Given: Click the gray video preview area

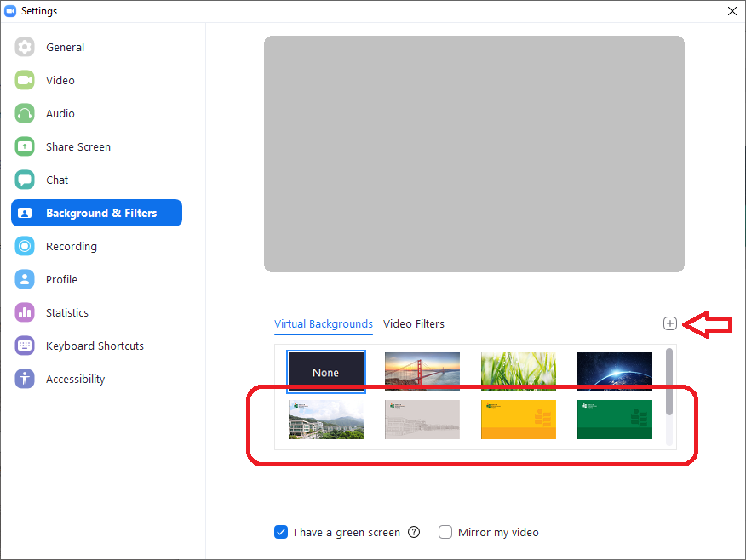Looking at the screenshot, I should (474, 154).
